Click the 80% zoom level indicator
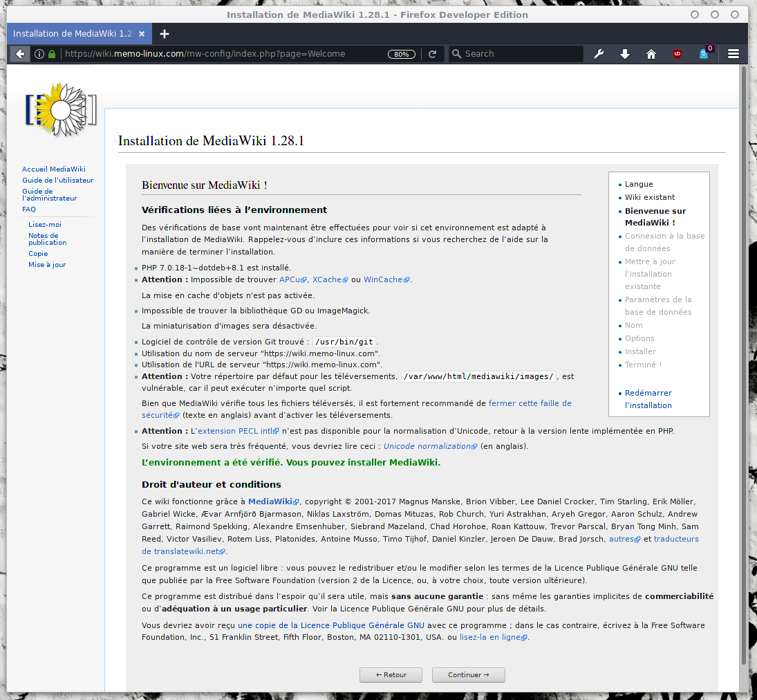 pyautogui.click(x=401, y=53)
